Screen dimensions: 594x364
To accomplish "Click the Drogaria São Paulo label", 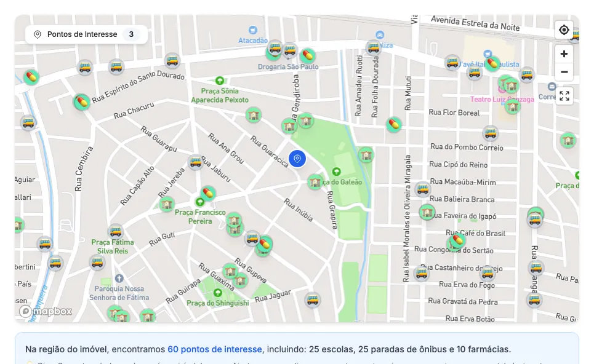I will [288, 66].
